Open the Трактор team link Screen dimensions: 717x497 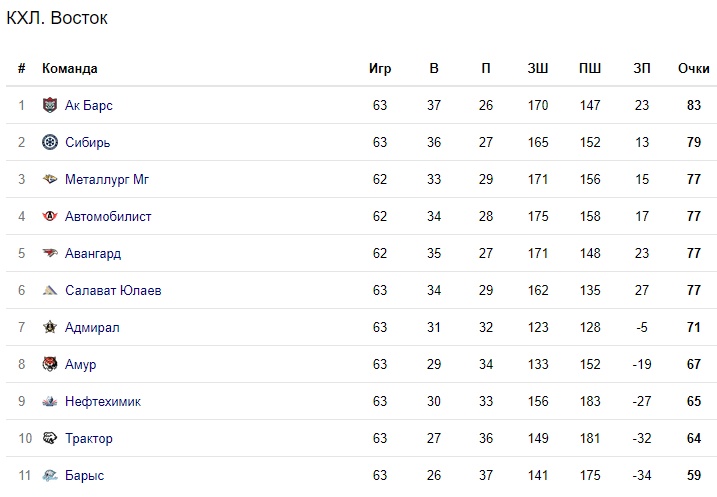[89, 439]
